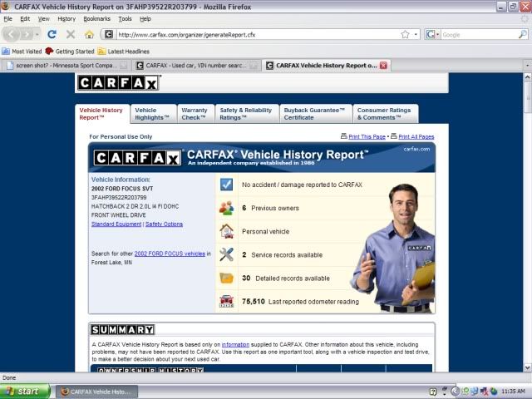This screenshot has width=532, height=399.
Task: Click the help question mark tray icon
Action: tap(433, 392)
